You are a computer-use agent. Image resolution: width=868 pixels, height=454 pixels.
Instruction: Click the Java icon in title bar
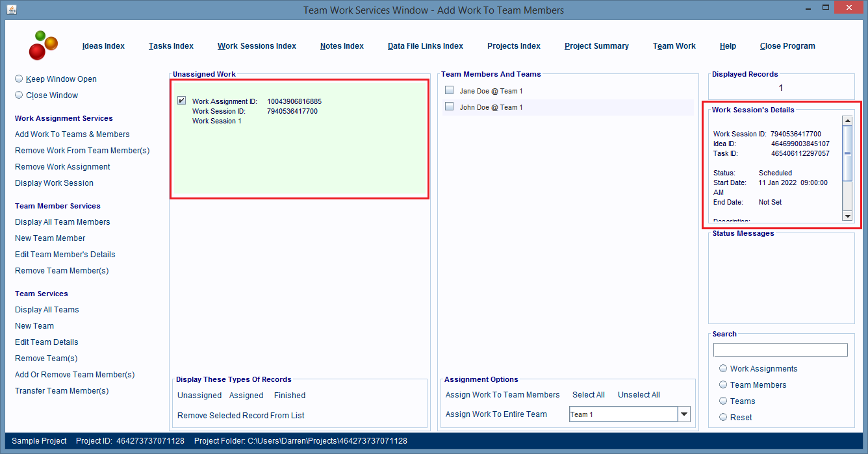click(x=12, y=10)
